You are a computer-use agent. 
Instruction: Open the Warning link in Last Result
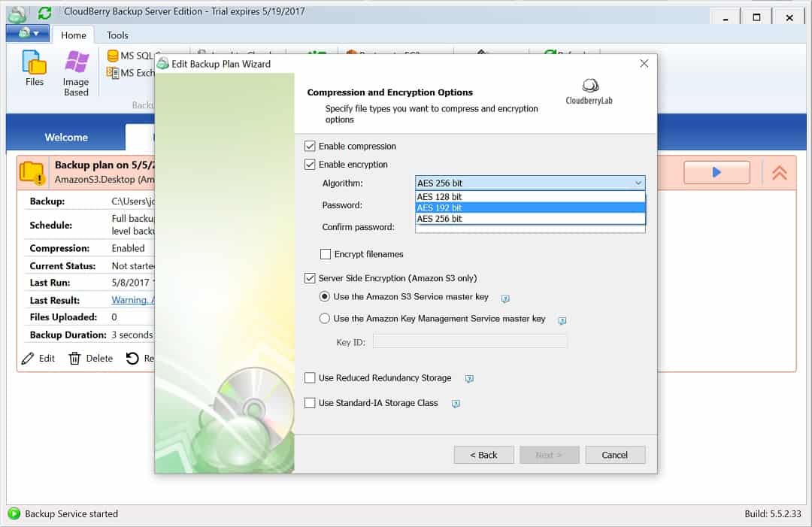click(x=133, y=300)
